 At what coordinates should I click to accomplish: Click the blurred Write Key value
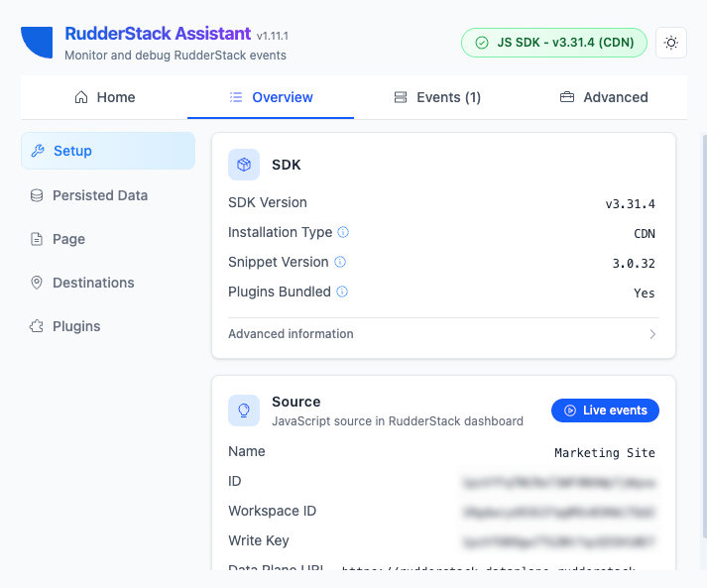559,542
